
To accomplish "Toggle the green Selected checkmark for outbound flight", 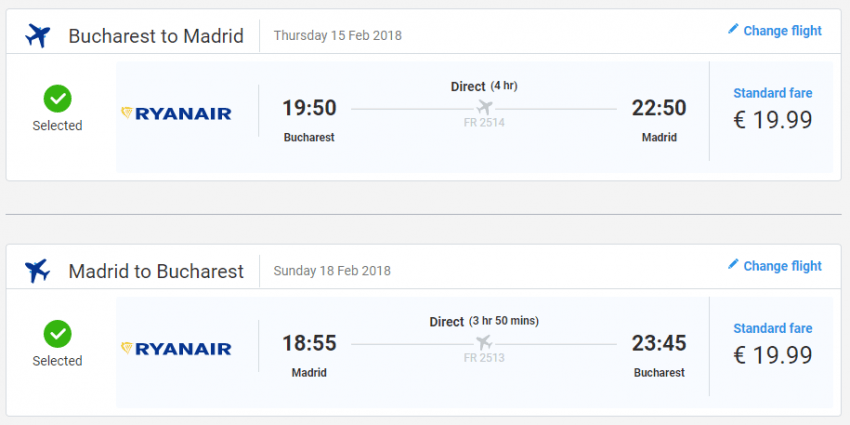I will 57,99.
